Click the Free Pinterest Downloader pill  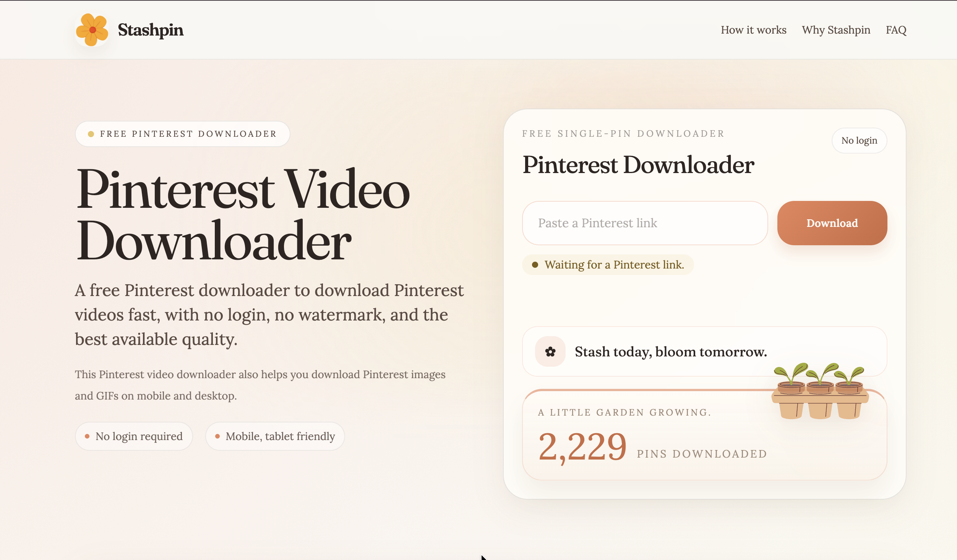(x=183, y=134)
